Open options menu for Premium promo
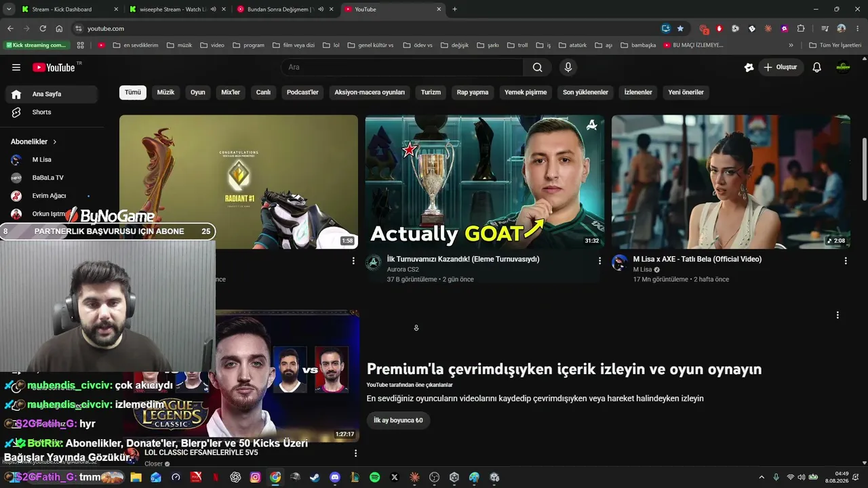The width and height of the screenshot is (868, 488). click(x=837, y=315)
